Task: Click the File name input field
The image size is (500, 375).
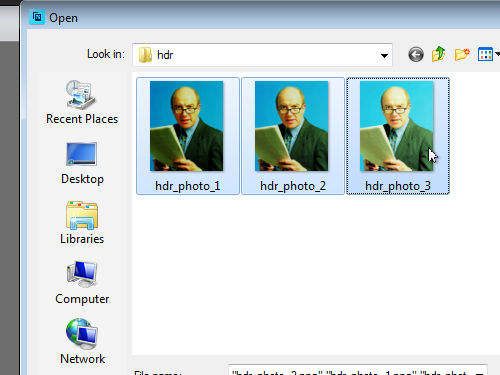Action: (x=358, y=370)
